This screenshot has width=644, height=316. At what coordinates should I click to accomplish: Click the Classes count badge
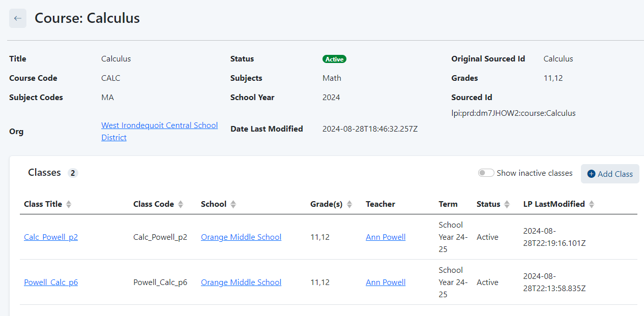[x=73, y=173]
